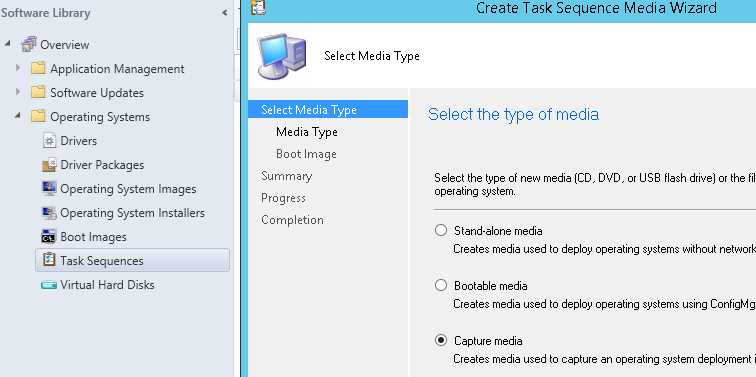
Task: Open Operating System Images node icon
Action: point(49,188)
